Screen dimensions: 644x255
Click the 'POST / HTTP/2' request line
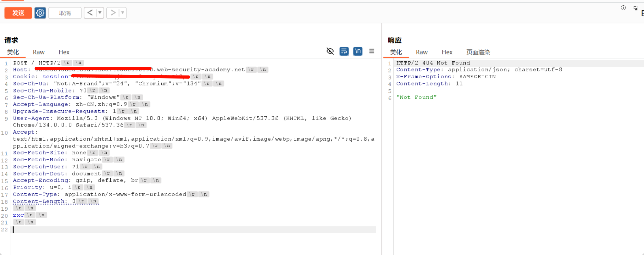[x=37, y=63]
